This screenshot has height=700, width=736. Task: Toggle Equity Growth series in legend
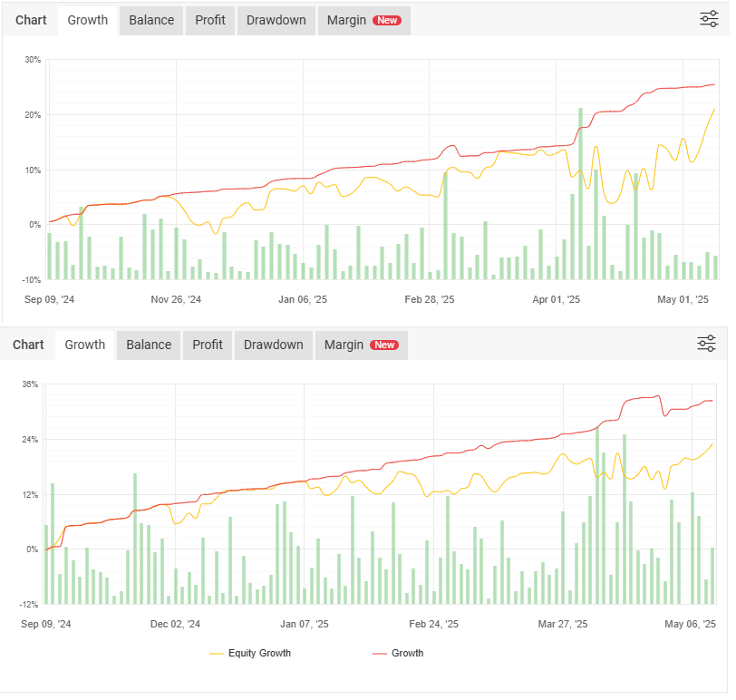click(x=259, y=653)
